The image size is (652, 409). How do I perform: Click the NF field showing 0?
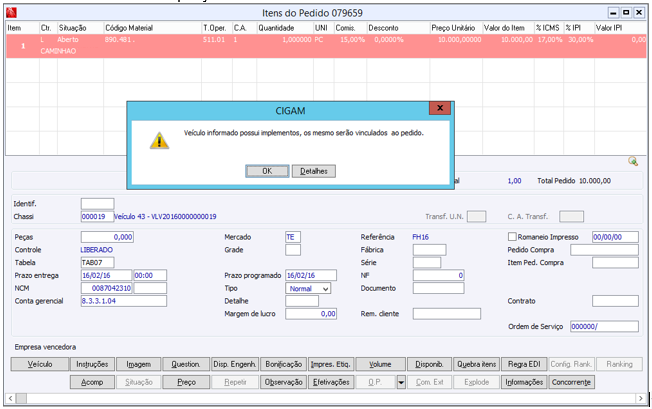point(439,275)
